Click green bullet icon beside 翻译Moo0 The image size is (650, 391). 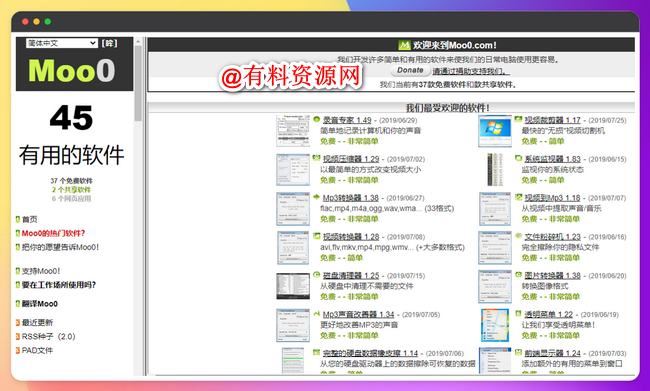(18, 304)
